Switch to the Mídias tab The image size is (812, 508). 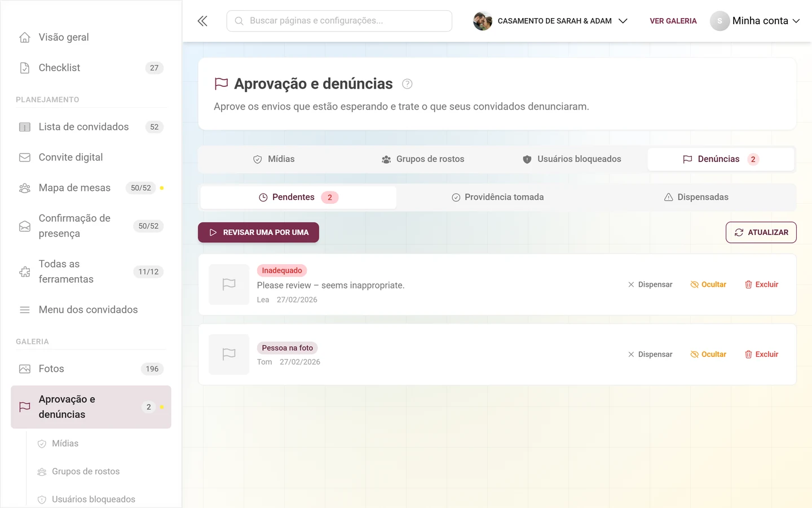(273, 159)
